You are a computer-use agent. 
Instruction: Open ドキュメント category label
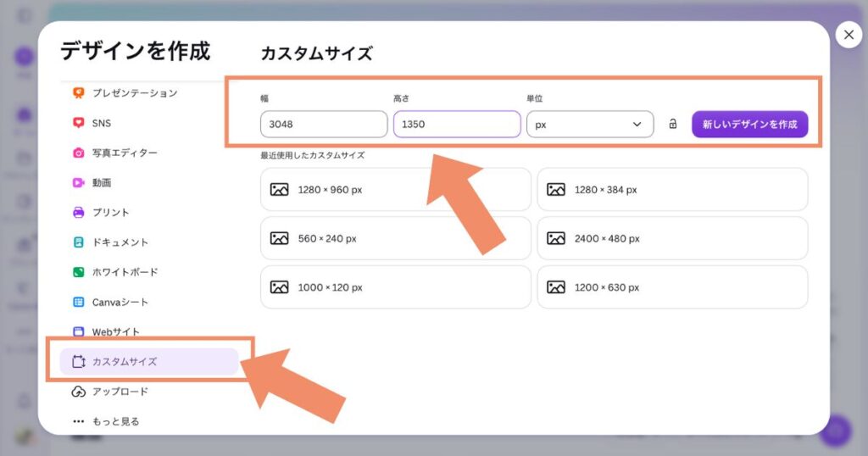tap(120, 242)
